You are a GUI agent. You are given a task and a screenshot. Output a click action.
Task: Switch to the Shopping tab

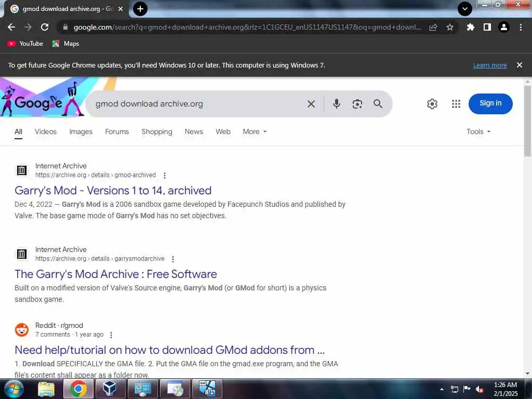[x=157, y=131]
